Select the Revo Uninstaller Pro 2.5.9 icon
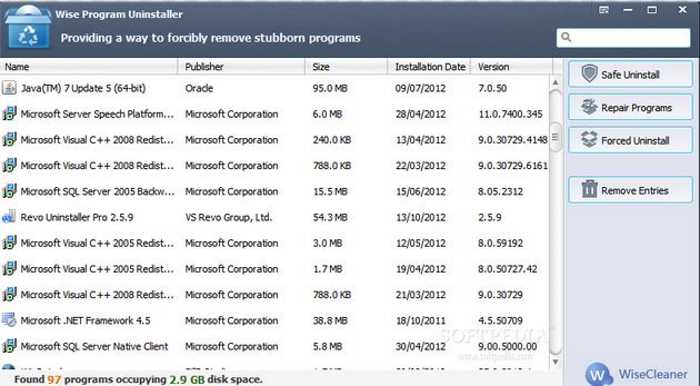Screen dimensions: 700x386 9,217
